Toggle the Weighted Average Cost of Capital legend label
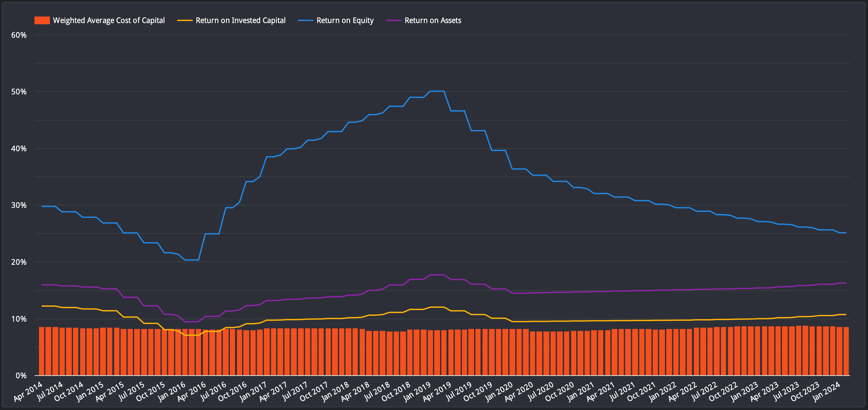 pyautogui.click(x=108, y=20)
